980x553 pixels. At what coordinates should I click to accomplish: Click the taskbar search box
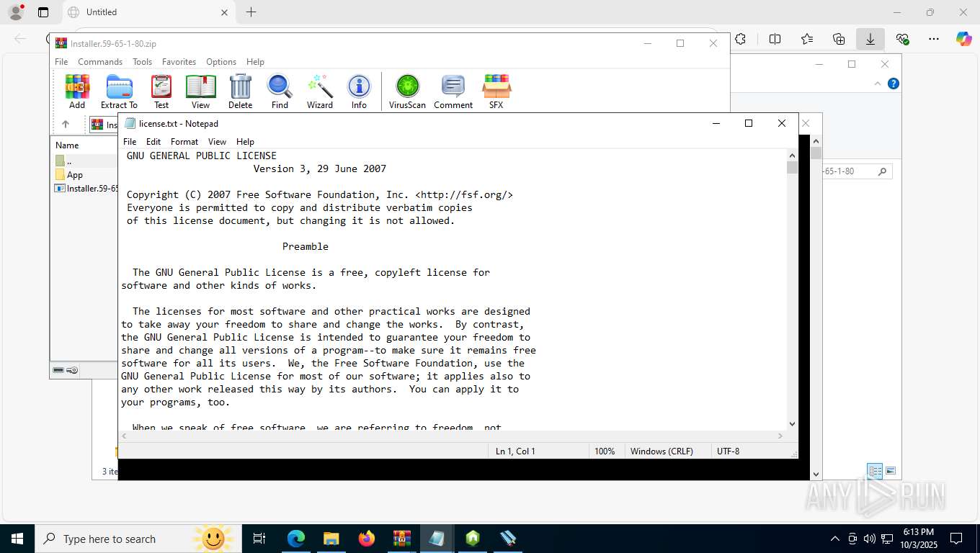138,539
